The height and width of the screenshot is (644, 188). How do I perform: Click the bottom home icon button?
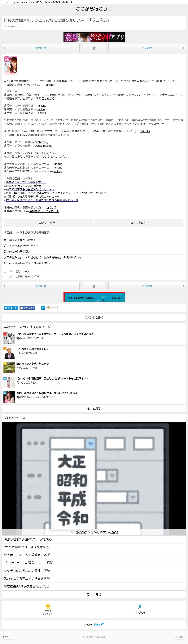click(94, 286)
